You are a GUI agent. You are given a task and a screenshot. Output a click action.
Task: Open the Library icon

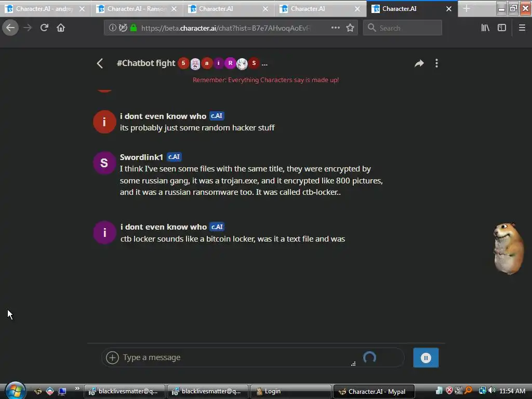485,28
